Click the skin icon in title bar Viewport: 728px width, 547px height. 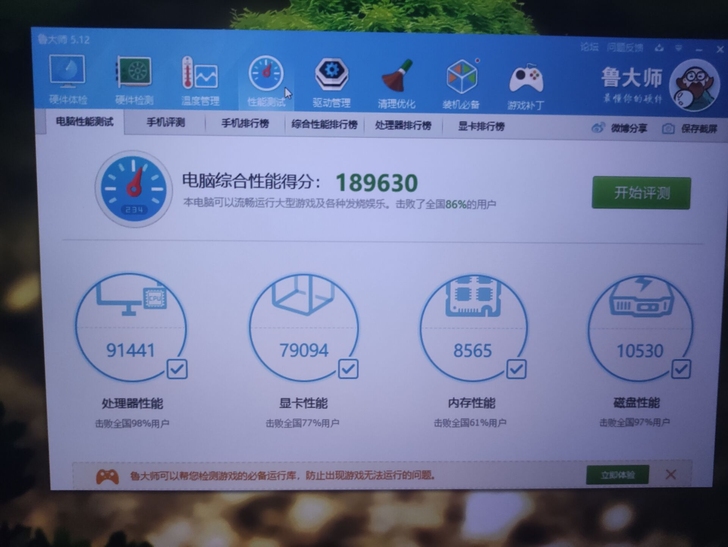(x=659, y=48)
